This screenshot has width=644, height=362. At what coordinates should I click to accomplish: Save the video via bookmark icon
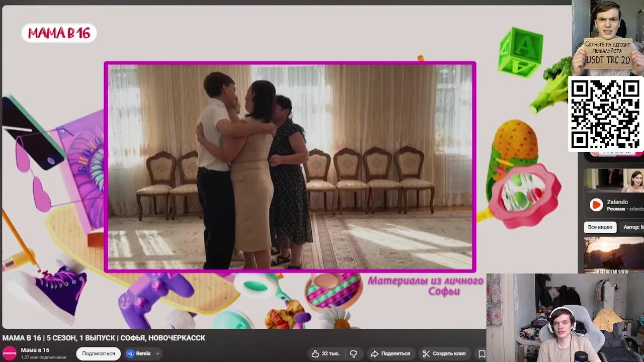tap(481, 353)
